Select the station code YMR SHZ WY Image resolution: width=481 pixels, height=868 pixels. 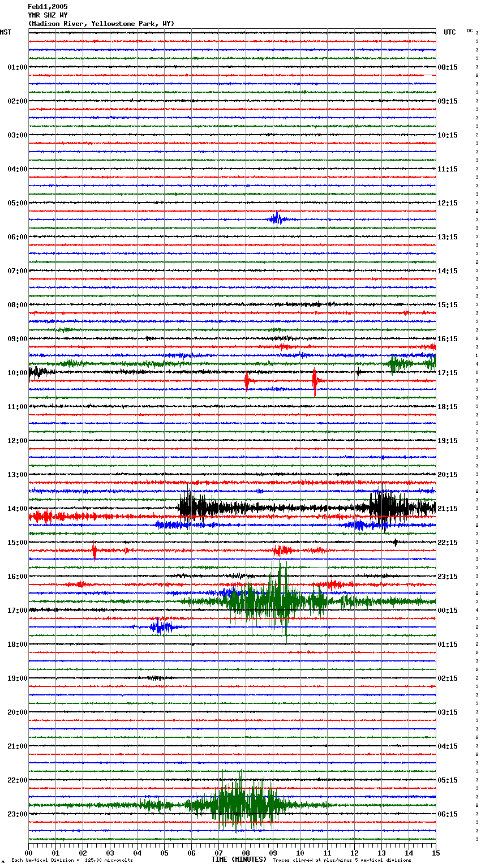tap(48, 15)
